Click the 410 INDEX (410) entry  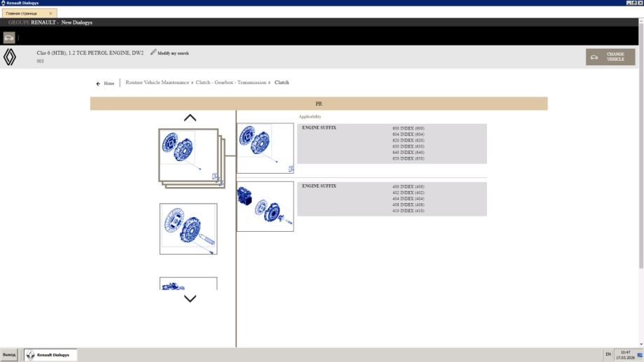tap(409, 211)
